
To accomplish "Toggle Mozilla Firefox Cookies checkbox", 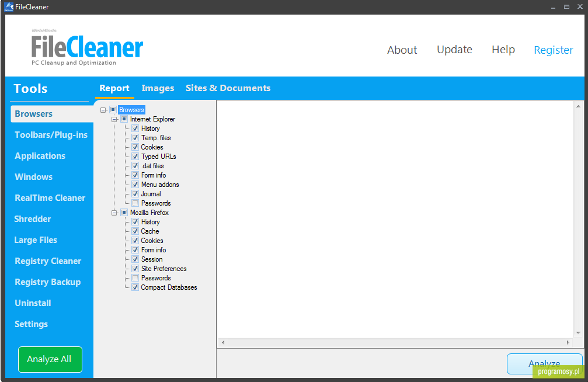I will [135, 241].
